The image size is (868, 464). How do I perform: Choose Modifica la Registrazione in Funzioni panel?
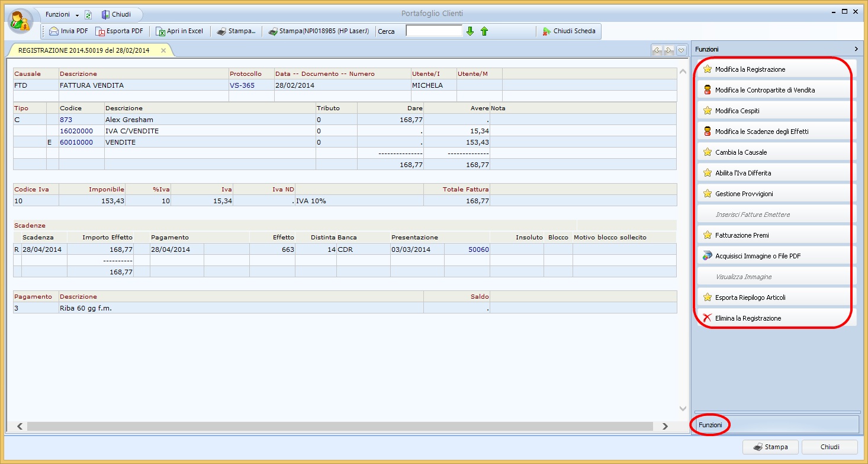click(750, 69)
